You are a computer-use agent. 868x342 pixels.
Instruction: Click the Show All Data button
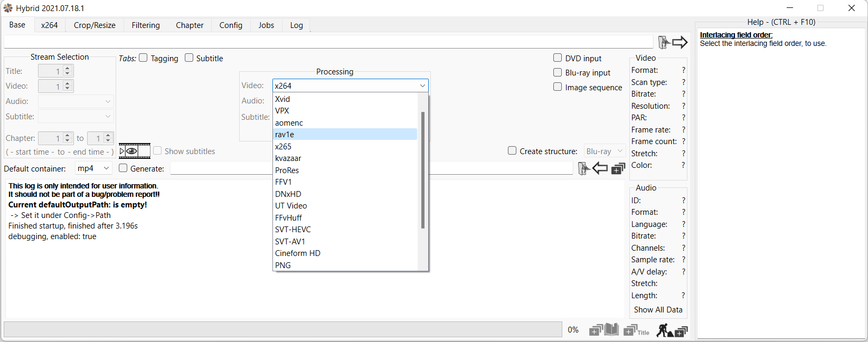[x=658, y=310]
